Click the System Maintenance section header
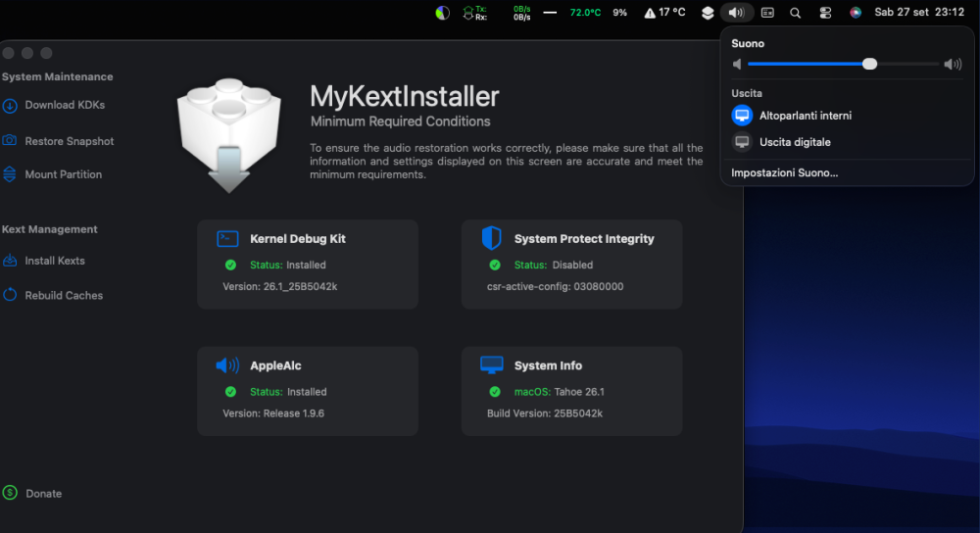 coord(57,76)
